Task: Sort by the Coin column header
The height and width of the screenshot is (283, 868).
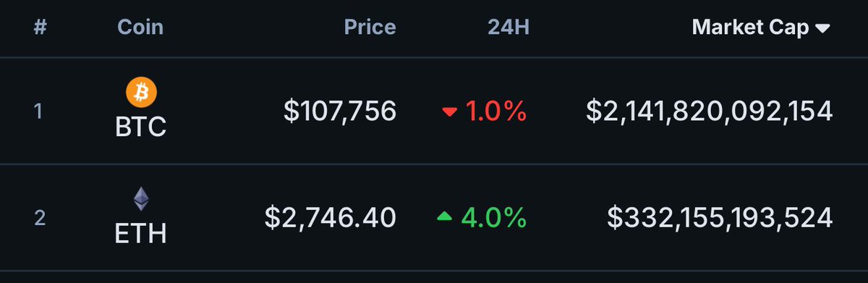Action: [x=140, y=28]
